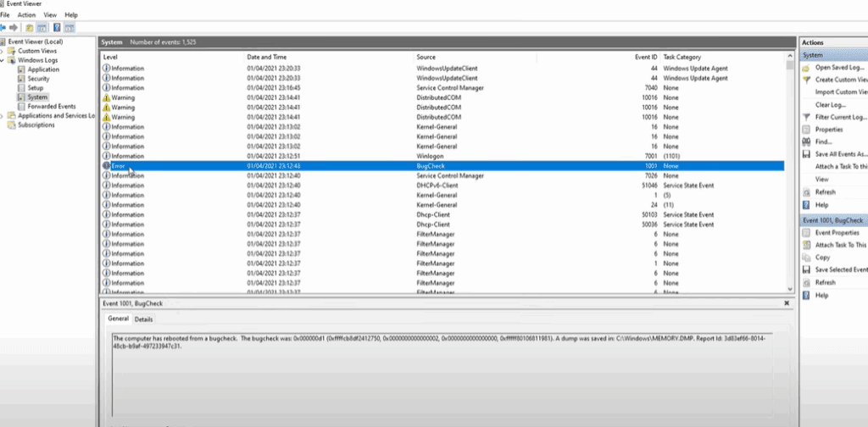The image size is (868, 427).
Task: Switch to the Details tab
Action: click(143, 319)
